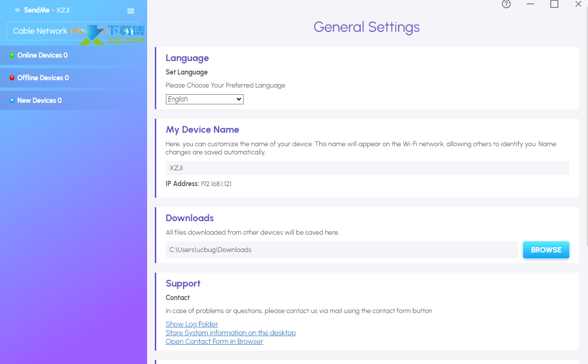Click the green Online Devices status dot
The height and width of the screenshot is (364, 588).
12,55
